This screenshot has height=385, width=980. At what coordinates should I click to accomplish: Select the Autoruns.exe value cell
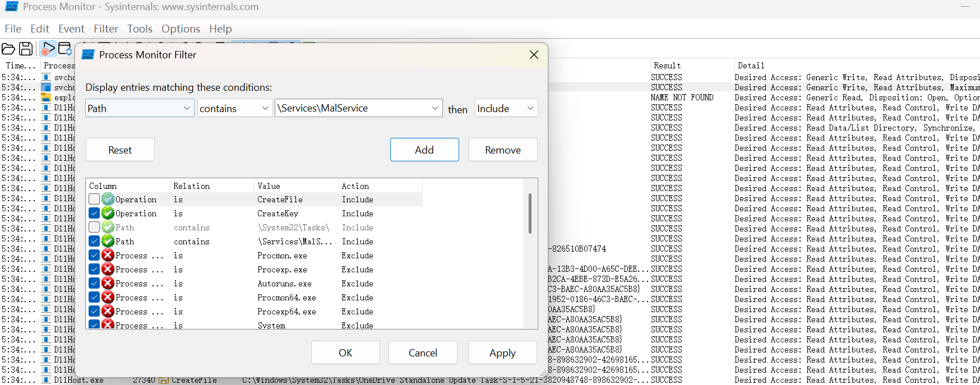point(285,284)
